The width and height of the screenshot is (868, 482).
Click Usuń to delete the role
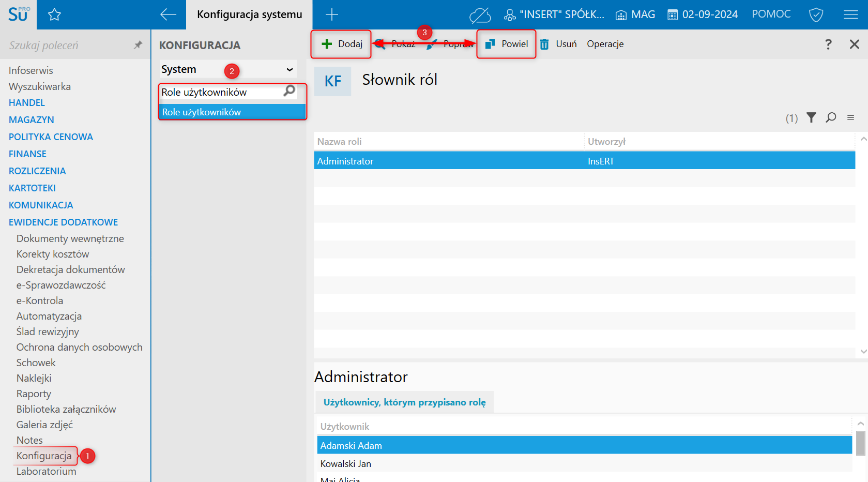click(x=558, y=44)
